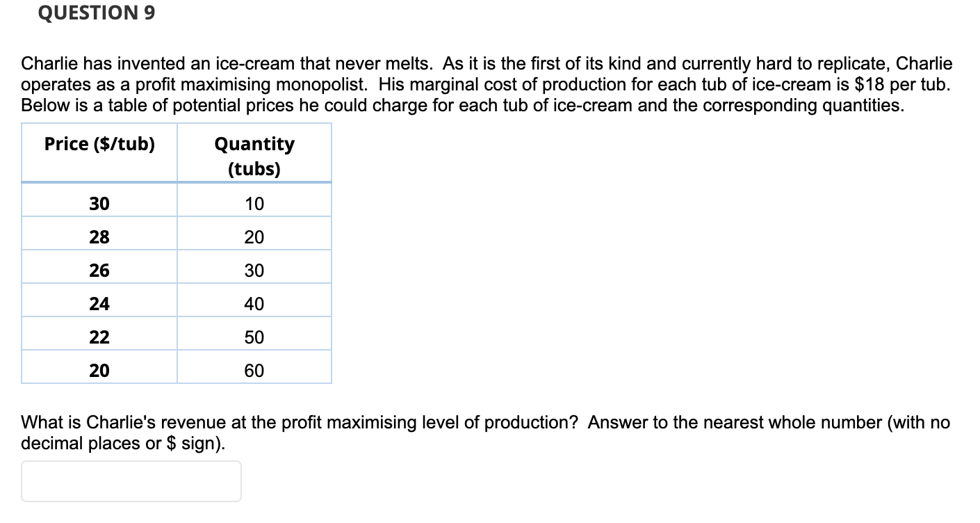
Task: Click quantity value 50 in the table
Action: click(254, 337)
